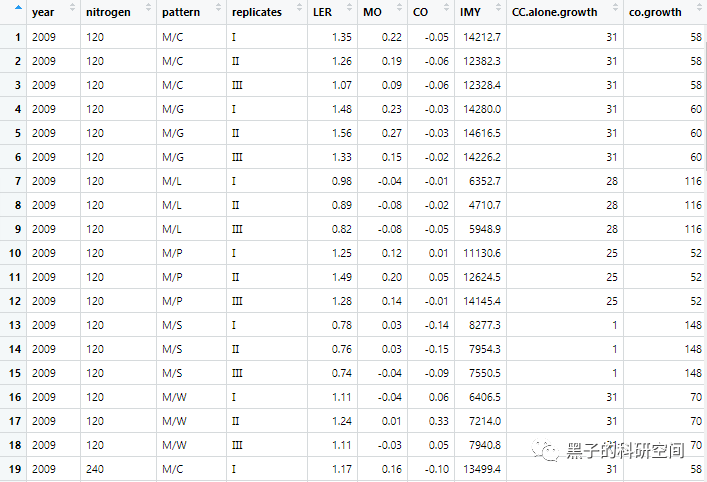Click IMY value 6406.5

(x=485, y=397)
